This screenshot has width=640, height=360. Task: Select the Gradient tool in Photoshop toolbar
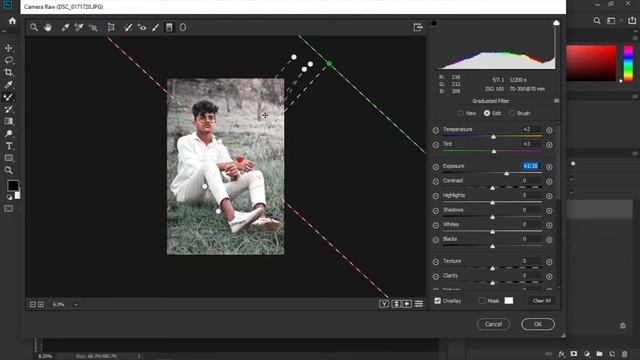9,121
